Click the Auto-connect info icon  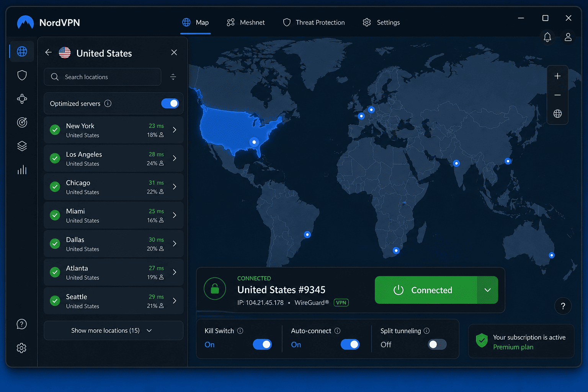337,331
